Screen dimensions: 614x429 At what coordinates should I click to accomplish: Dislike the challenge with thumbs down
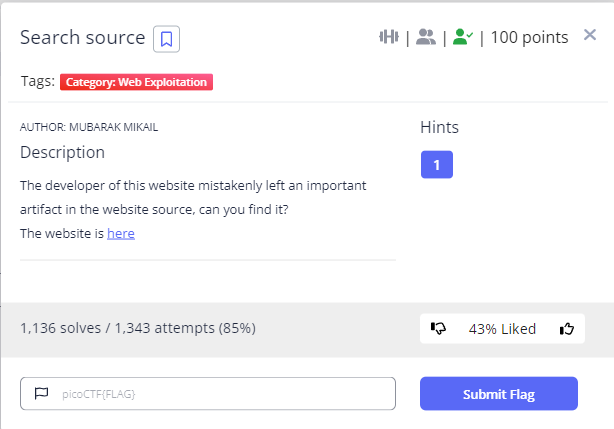pyautogui.click(x=438, y=328)
